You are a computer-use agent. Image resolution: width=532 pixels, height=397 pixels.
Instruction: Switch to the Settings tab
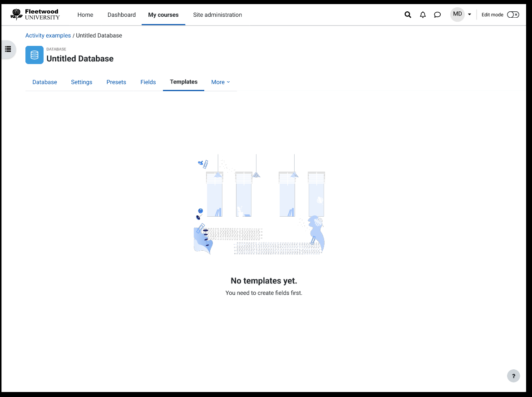81,82
